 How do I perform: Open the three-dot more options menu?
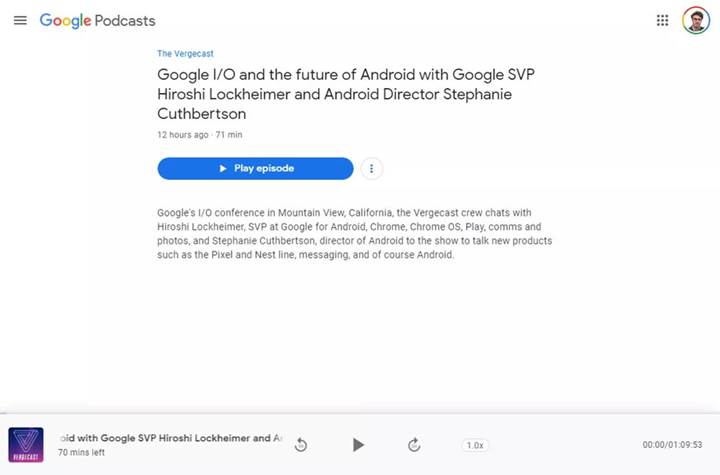(372, 169)
